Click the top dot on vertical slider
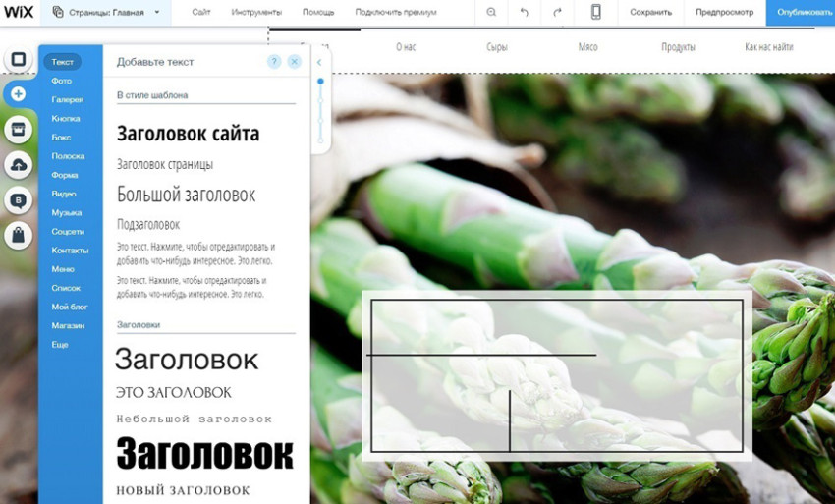This screenshot has height=504, width=835. pyautogui.click(x=320, y=82)
